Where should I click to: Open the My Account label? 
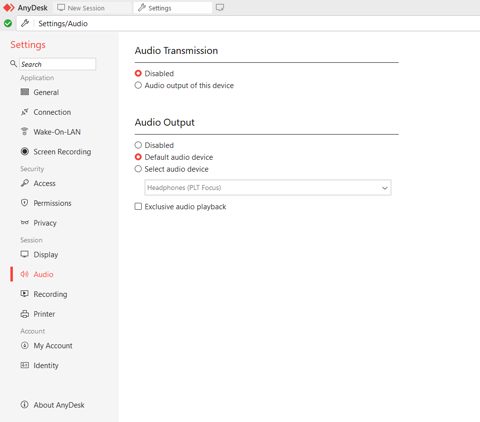pos(53,346)
